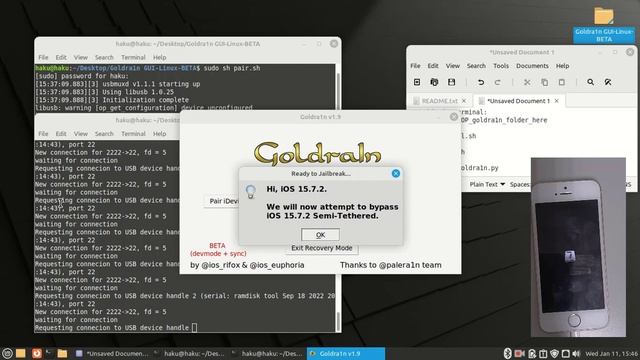
Task: Click the text "by @ios_rifox & @ios_euphoria"
Action: (x=247, y=265)
